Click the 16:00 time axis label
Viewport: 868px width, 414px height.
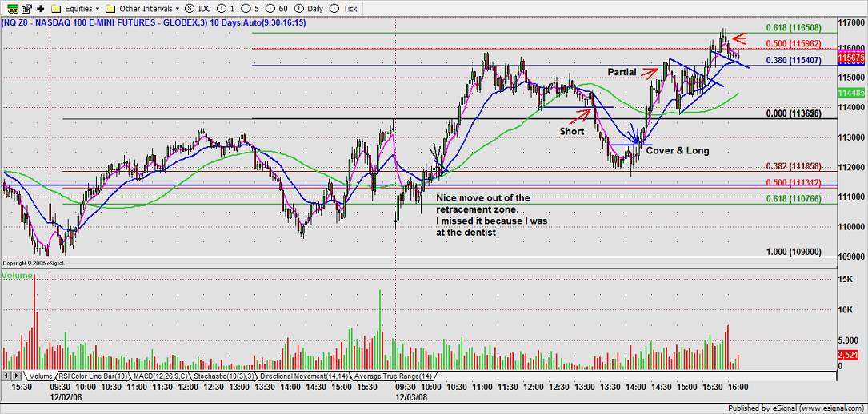click(x=738, y=388)
